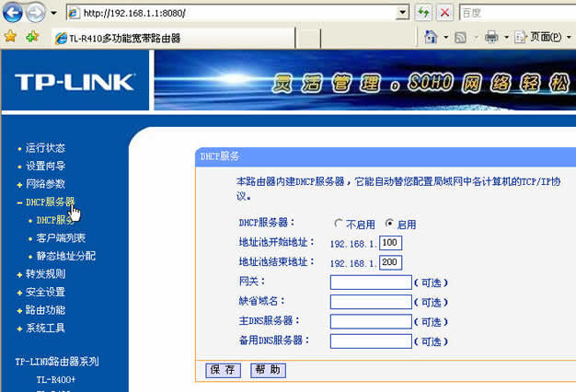The height and width of the screenshot is (392, 576).
Task: Click the Favorites star icon
Action: (x=10, y=37)
